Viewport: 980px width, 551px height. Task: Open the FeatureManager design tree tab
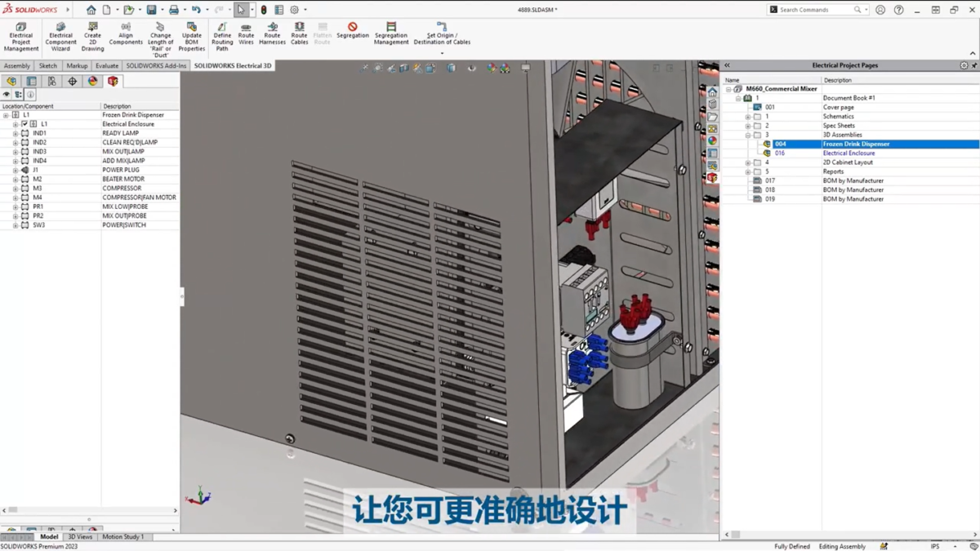coord(11,82)
